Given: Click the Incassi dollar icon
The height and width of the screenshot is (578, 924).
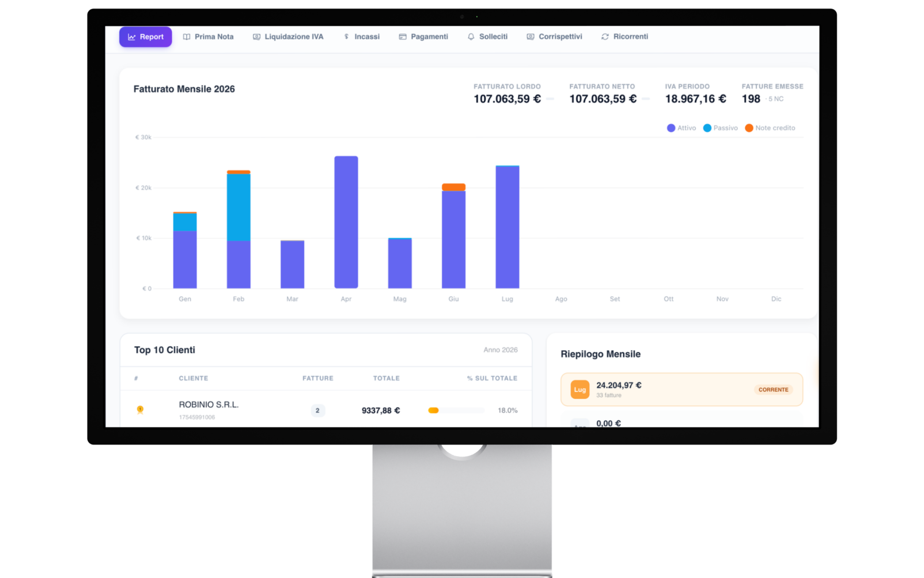Looking at the screenshot, I should pyautogui.click(x=346, y=37).
